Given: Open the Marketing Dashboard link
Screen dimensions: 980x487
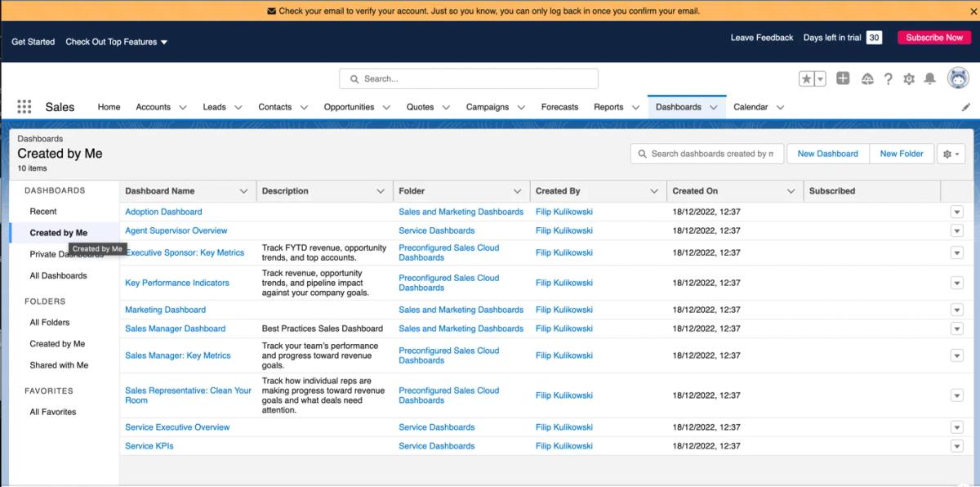Looking at the screenshot, I should (x=165, y=310).
